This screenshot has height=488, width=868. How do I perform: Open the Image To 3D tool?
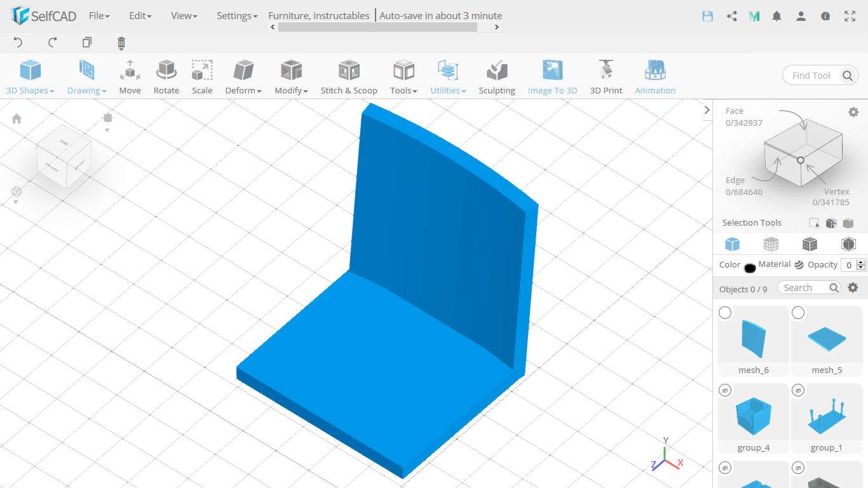pyautogui.click(x=552, y=77)
